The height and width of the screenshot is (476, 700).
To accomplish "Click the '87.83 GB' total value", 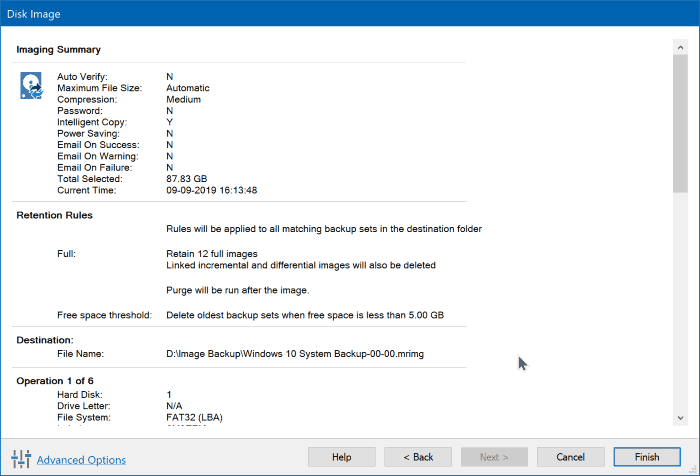I will click(187, 179).
